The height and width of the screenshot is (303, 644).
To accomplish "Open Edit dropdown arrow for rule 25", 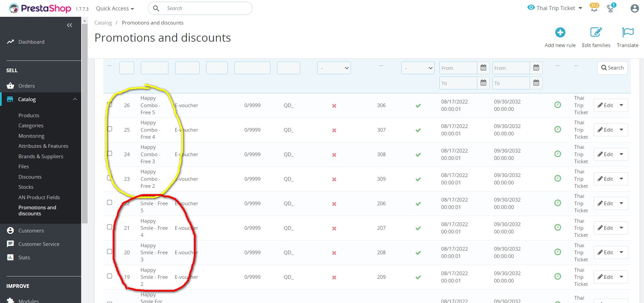I will 622,130.
